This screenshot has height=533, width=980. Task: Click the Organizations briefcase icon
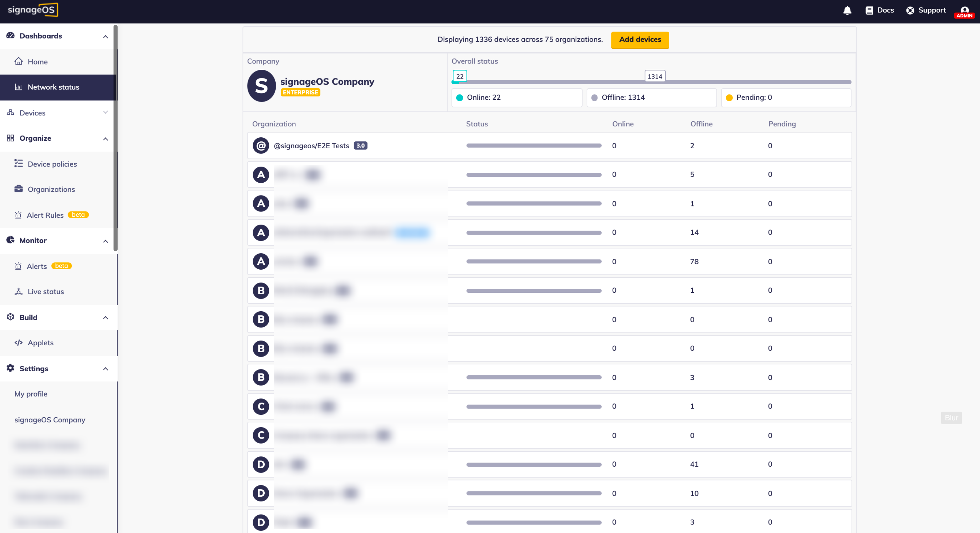(x=18, y=189)
